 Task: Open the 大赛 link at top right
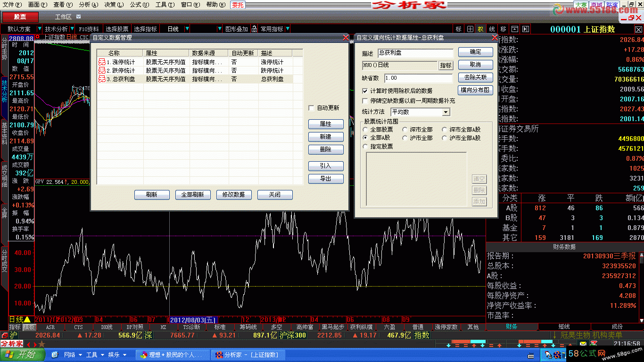coord(581,5)
